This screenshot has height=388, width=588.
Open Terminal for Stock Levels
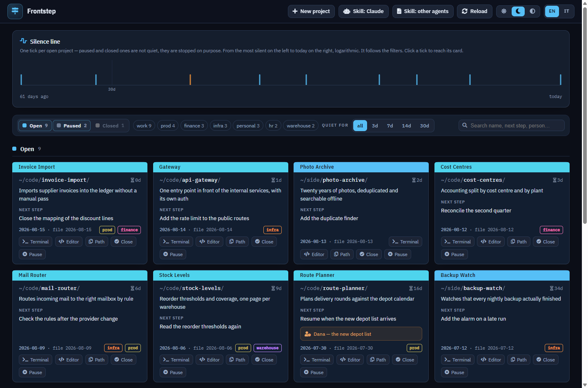coord(176,360)
